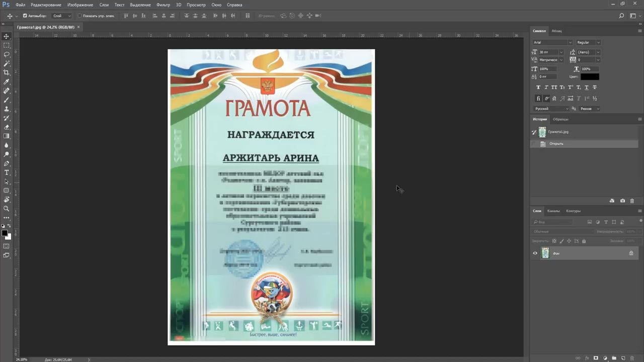644x362 pixels.
Task: Select the Healing Brush tool
Action: pyautogui.click(x=7, y=90)
